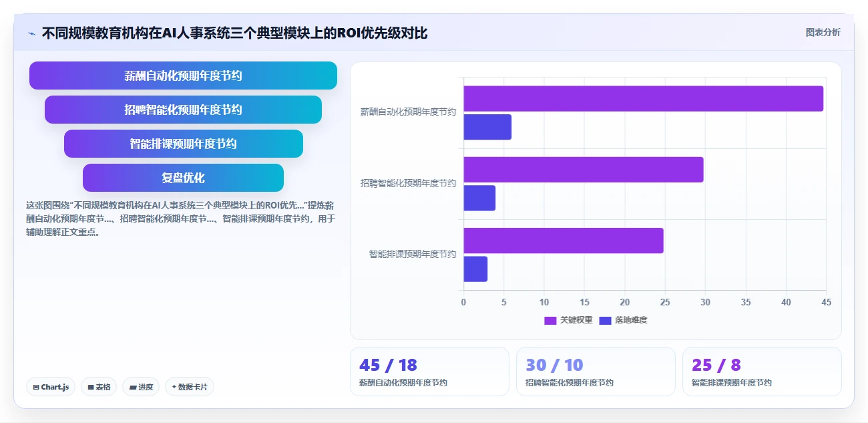Open the 45 / 18 data card
The image size is (868, 423).
pyautogui.click(x=429, y=372)
